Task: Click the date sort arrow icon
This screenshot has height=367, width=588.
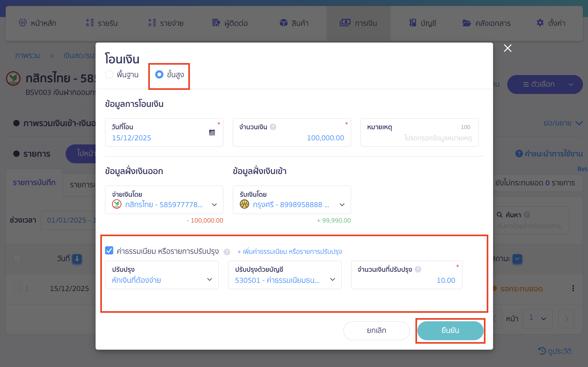Action: [77, 259]
